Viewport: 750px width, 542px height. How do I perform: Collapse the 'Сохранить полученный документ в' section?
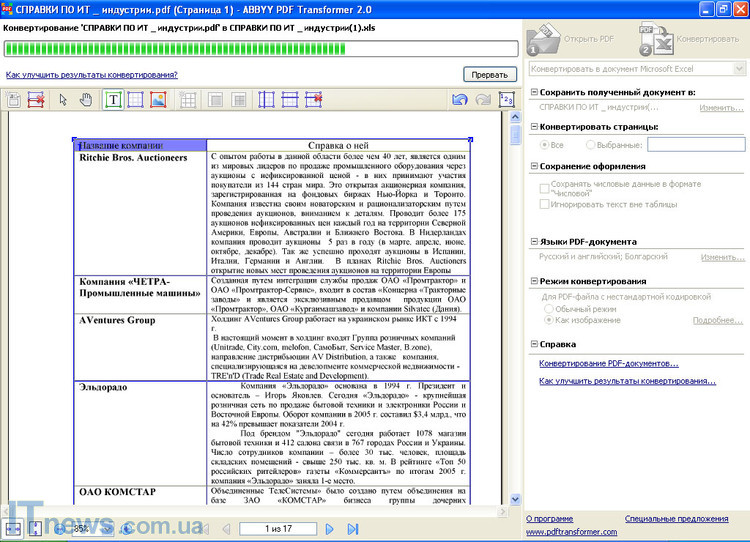click(534, 92)
